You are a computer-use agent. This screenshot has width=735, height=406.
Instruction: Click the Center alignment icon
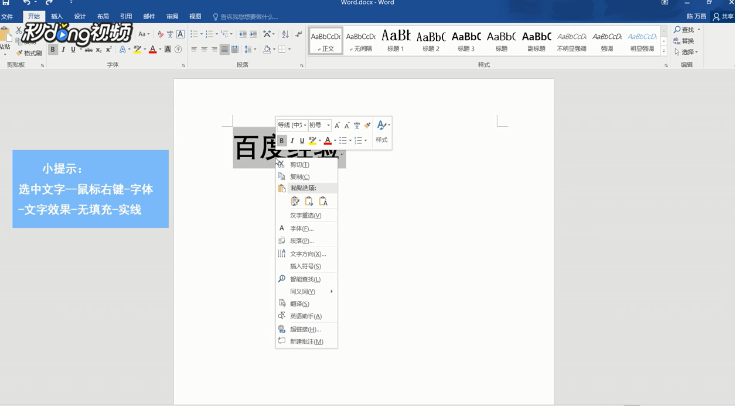click(204, 49)
